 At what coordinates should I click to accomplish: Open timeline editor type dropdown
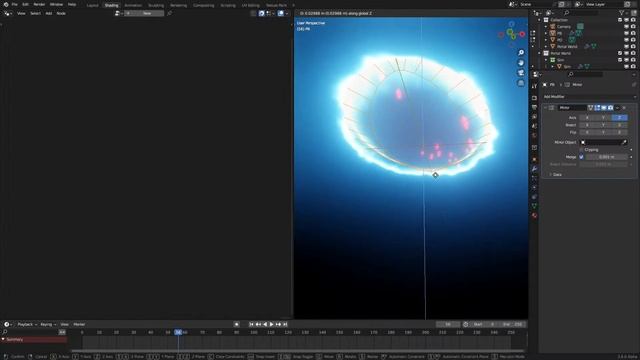click(8, 324)
